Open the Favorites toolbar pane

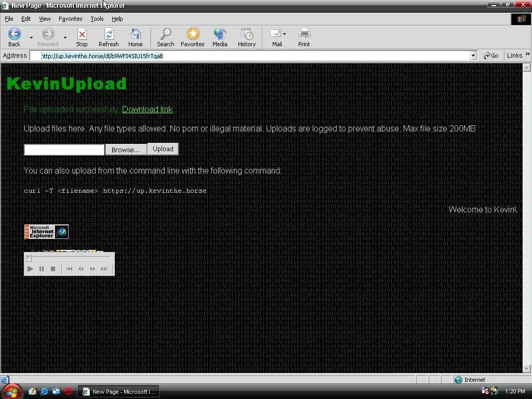[x=192, y=37]
